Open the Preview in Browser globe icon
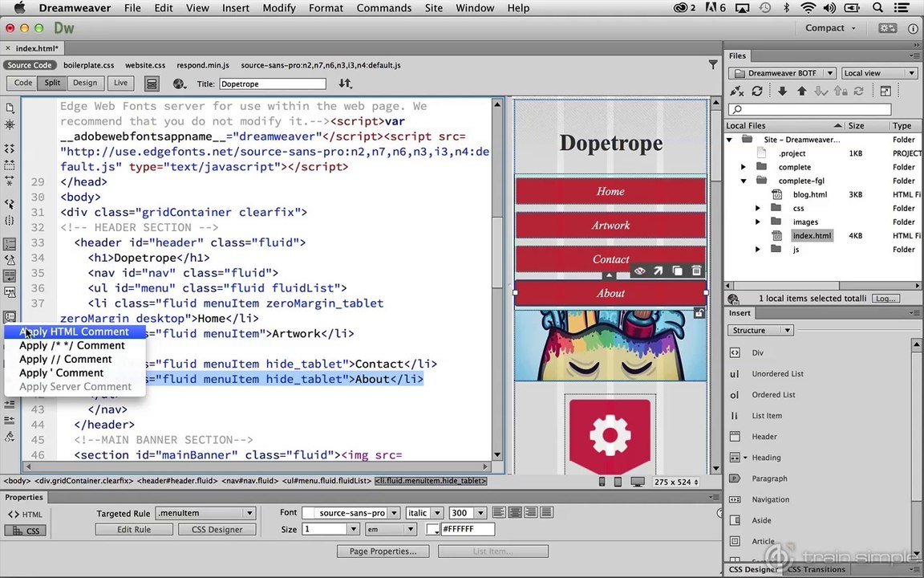Screen dimensions: 924x578 [x=180, y=83]
